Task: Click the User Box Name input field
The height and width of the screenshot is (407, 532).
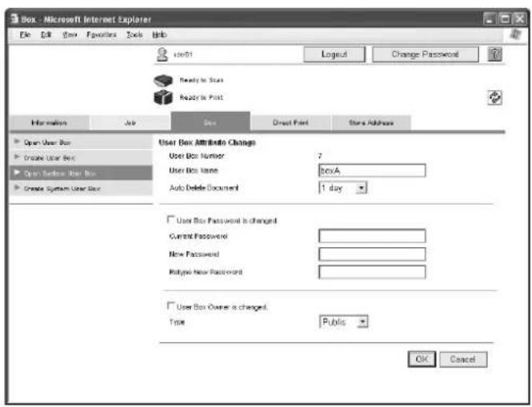Action: [372, 170]
